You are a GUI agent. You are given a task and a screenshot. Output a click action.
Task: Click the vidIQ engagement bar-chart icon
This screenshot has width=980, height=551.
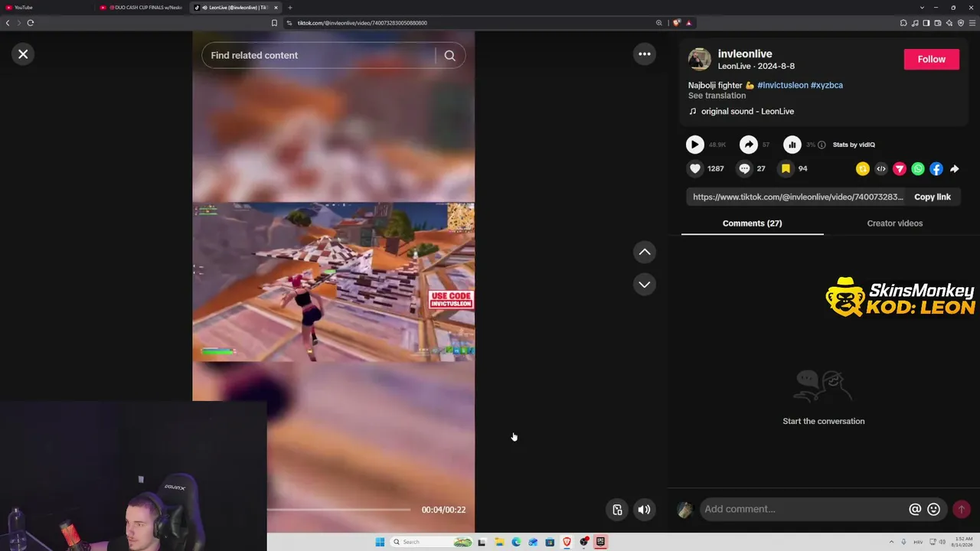coord(792,145)
